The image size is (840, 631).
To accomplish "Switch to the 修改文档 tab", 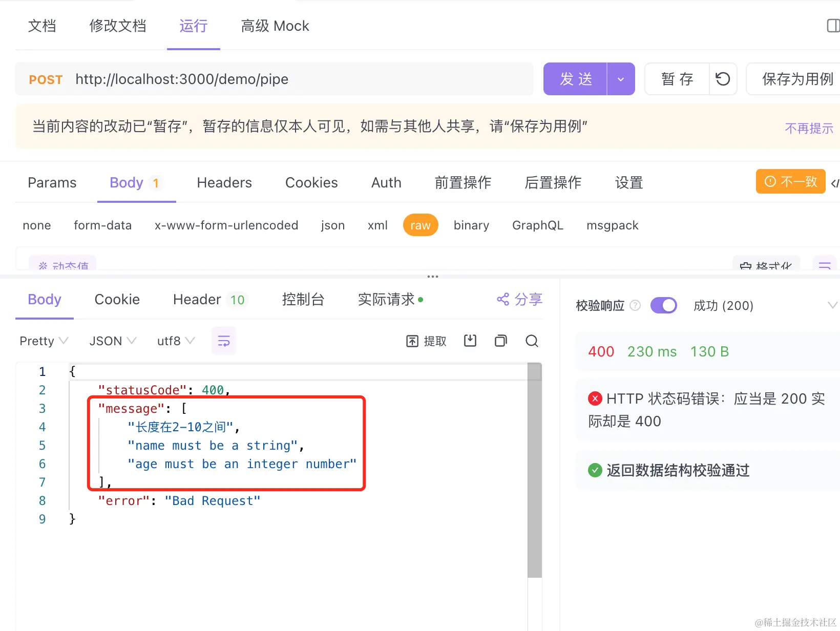I will tap(118, 26).
